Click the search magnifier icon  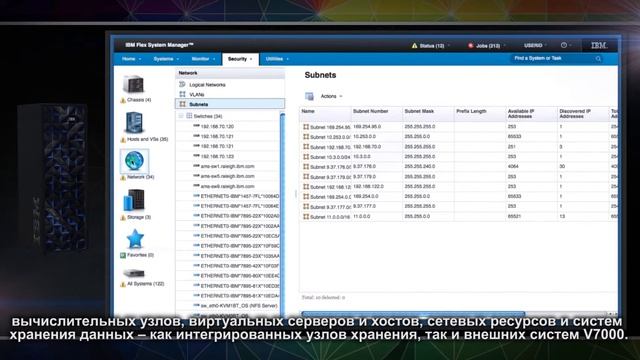pyautogui.click(x=598, y=59)
